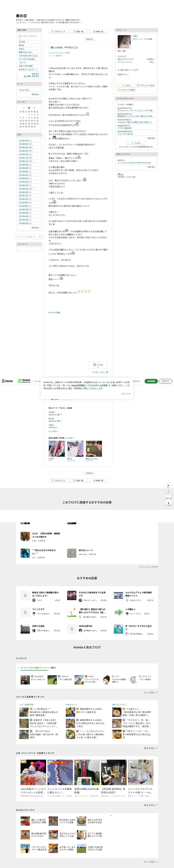Open 全体ブログランキング link in profile
The width and height of the screenshot is (174, 868).
[x=125, y=59]
